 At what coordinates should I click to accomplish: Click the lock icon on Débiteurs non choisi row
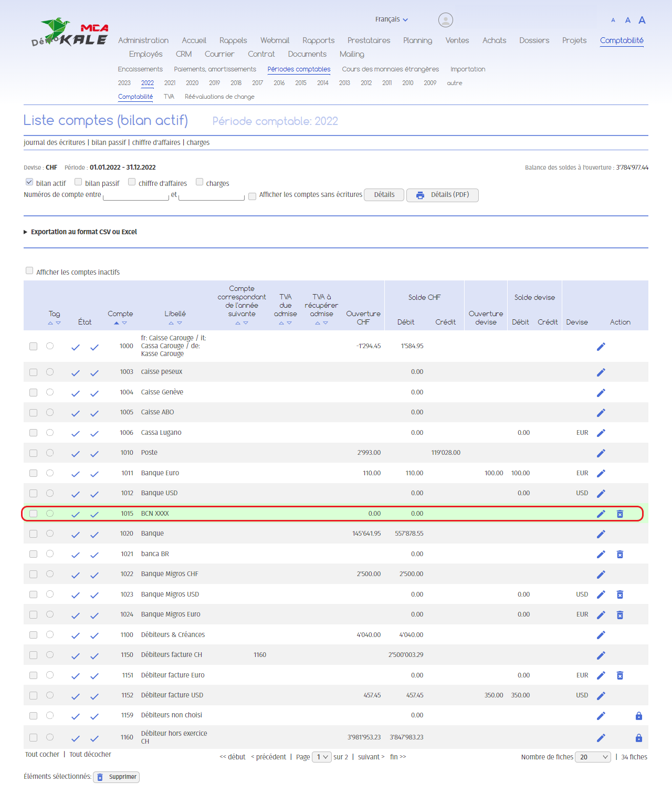[x=638, y=716]
